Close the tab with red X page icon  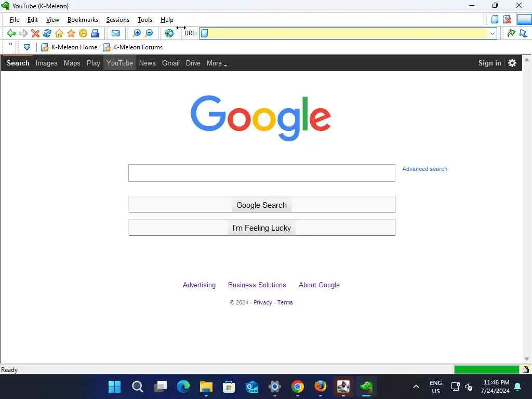click(507, 19)
